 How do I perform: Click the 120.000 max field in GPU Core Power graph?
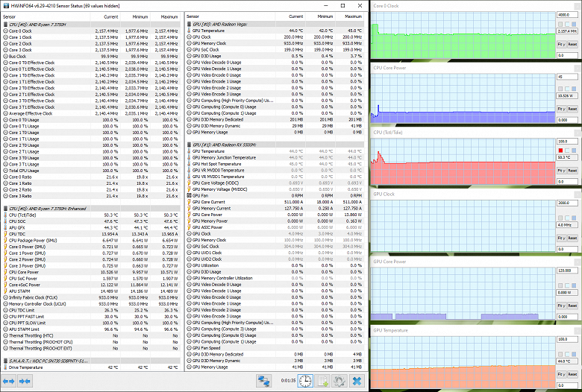pos(567,271)
